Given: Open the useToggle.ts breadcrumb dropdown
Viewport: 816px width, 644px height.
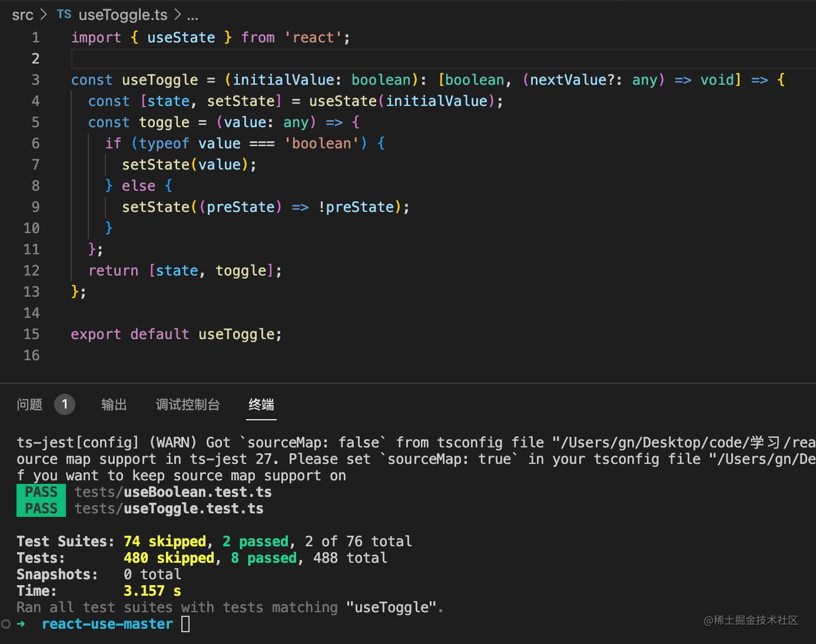Looking at the screenshot, I should [x=122, y=15].
